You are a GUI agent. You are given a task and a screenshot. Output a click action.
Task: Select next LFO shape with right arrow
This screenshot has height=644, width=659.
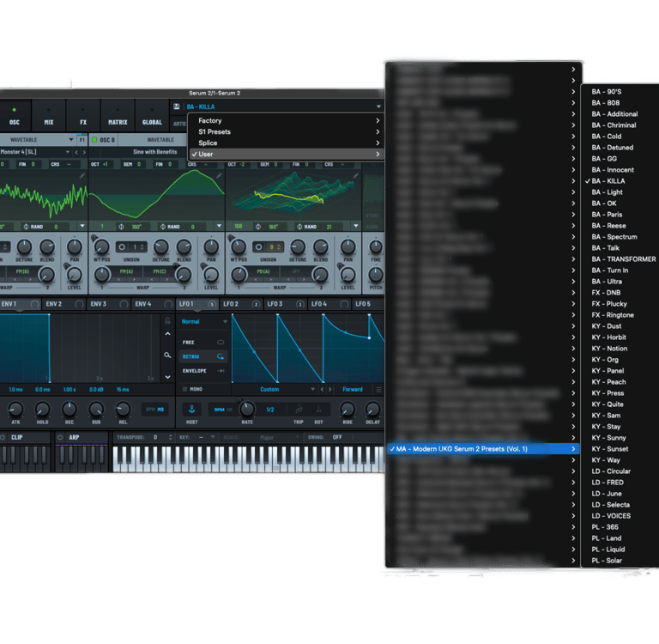[329, 390]
